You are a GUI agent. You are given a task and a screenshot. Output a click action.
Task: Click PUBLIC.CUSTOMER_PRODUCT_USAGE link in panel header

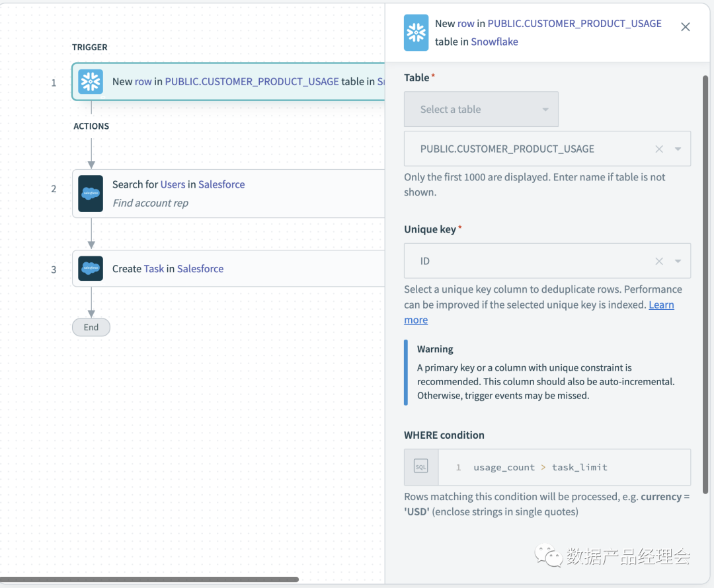[x=575, y=24]
